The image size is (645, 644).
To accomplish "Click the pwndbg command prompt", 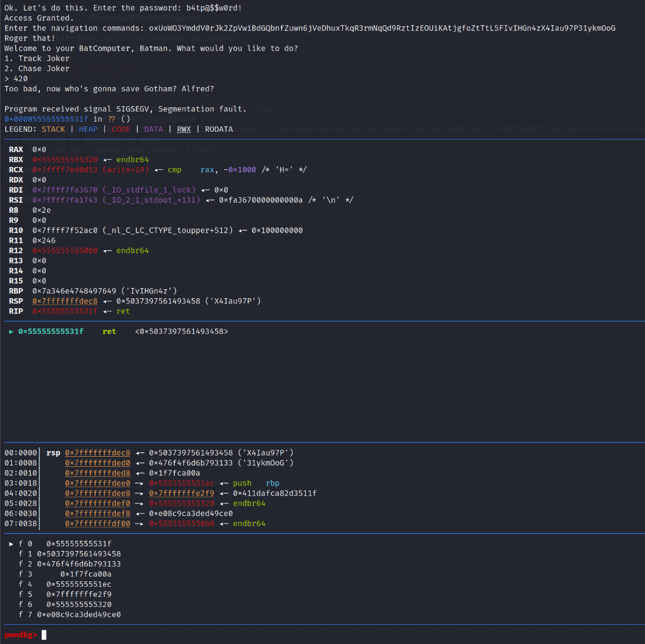I will click(21, 635).
